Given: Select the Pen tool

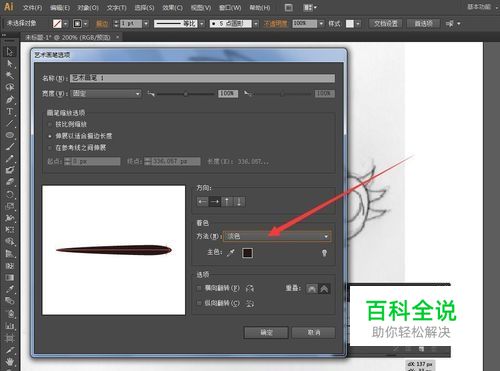Looking at the screenshot, I should 9,99.
